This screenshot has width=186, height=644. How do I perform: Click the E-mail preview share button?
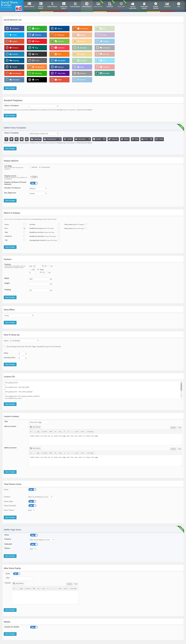[159, 139]
